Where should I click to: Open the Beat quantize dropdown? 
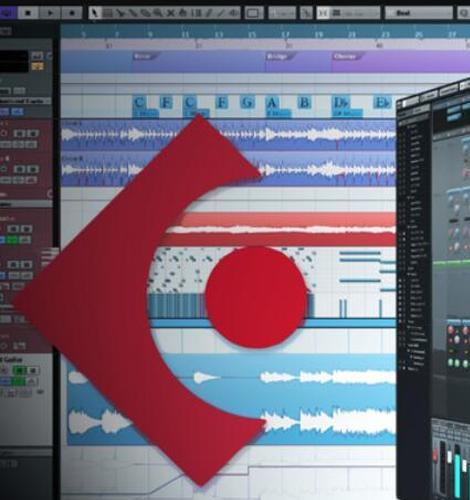[419, 13]
